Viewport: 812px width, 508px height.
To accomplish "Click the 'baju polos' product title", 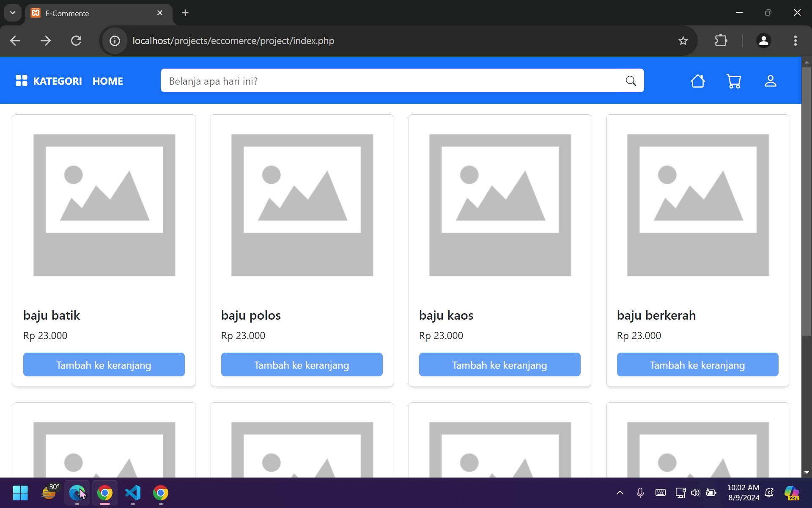I will click(251, 315).
